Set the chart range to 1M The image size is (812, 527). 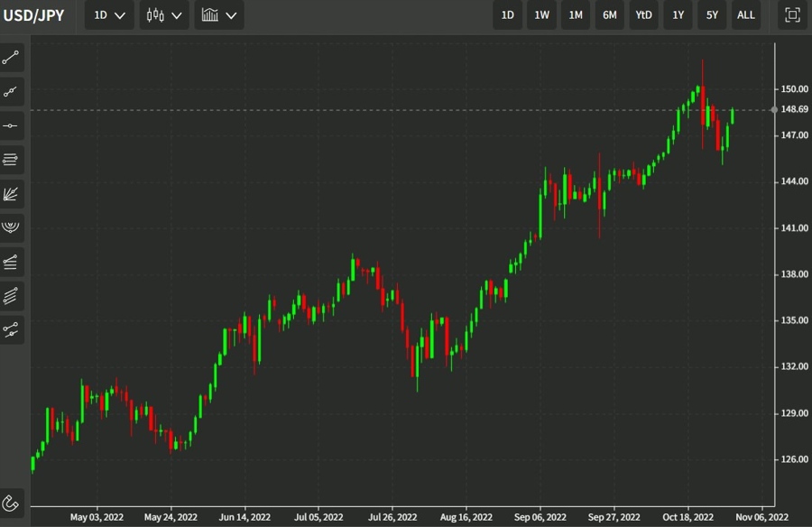point(576,15)
